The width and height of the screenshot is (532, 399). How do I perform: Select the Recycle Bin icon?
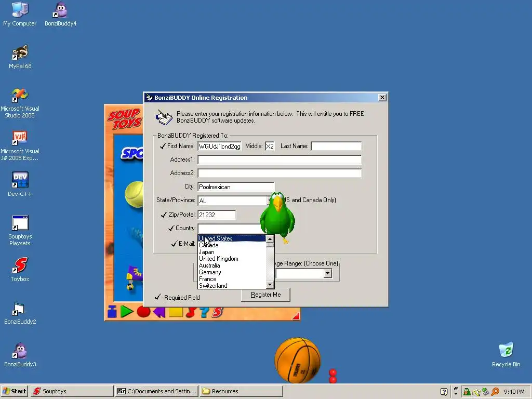tap(506, 355)
